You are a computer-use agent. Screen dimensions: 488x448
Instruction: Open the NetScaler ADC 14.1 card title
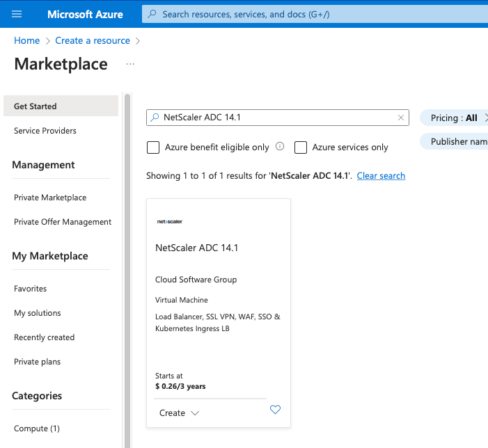(197, 248)
